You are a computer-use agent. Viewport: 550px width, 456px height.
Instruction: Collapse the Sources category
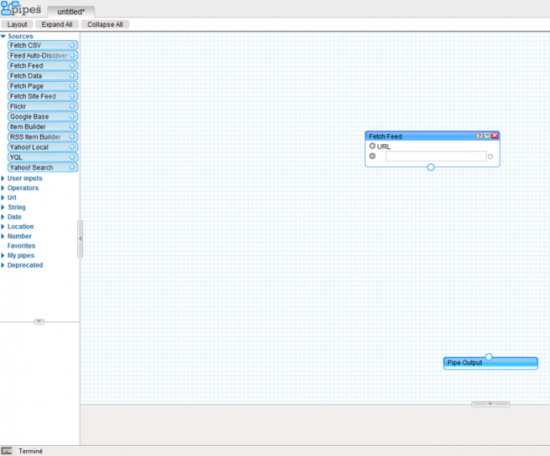(x=3, y=36)
